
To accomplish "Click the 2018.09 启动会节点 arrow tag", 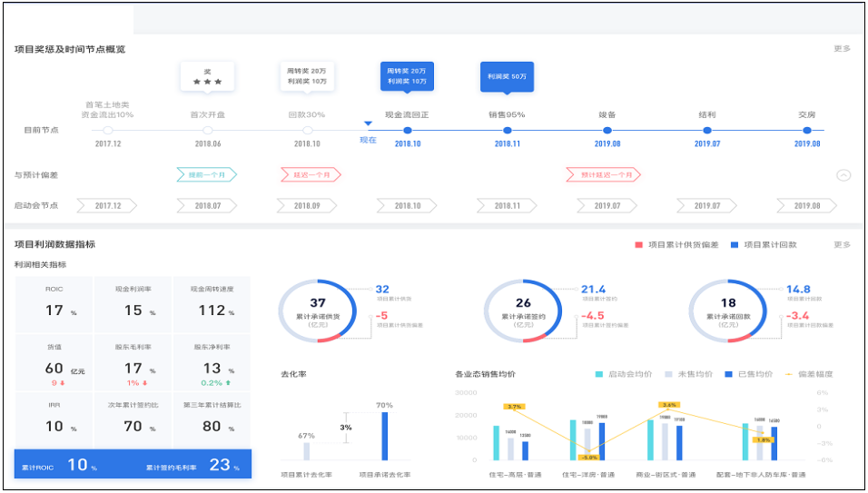I will coord(307,206).
